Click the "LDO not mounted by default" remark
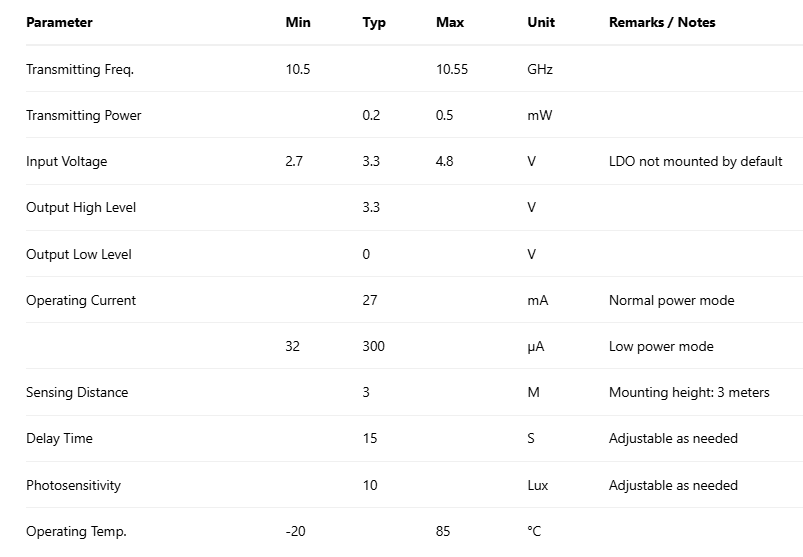Image resolution: width=803 pixels, height=557 pixels. point(695,161)
